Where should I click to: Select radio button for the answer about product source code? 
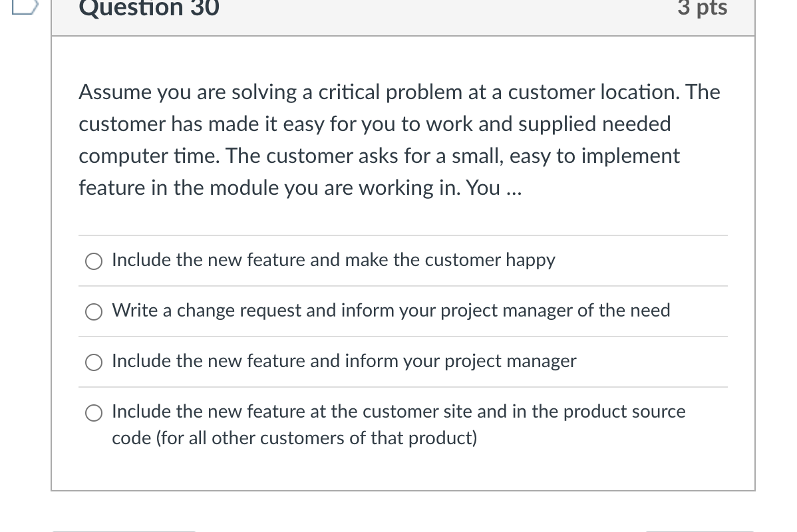click(x=93, y=413)
